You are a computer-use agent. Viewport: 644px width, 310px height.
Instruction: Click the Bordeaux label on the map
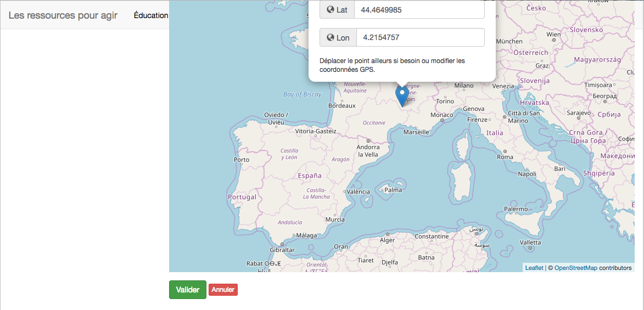coord(341,105)
